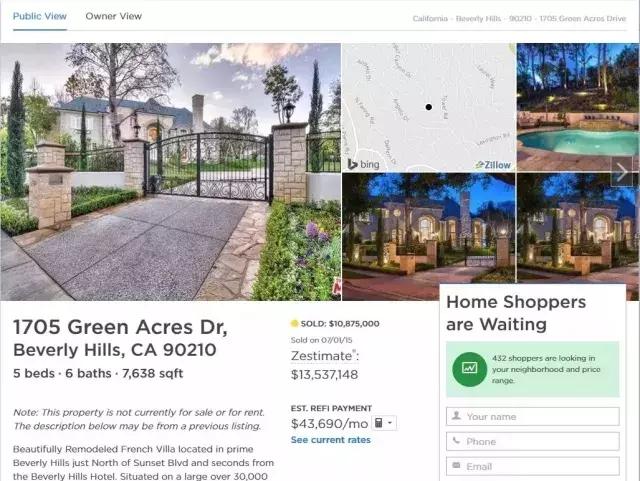Open the swimming pool night photo
The width and height of the screenshot is (640, 481).
tap(578, 107)
